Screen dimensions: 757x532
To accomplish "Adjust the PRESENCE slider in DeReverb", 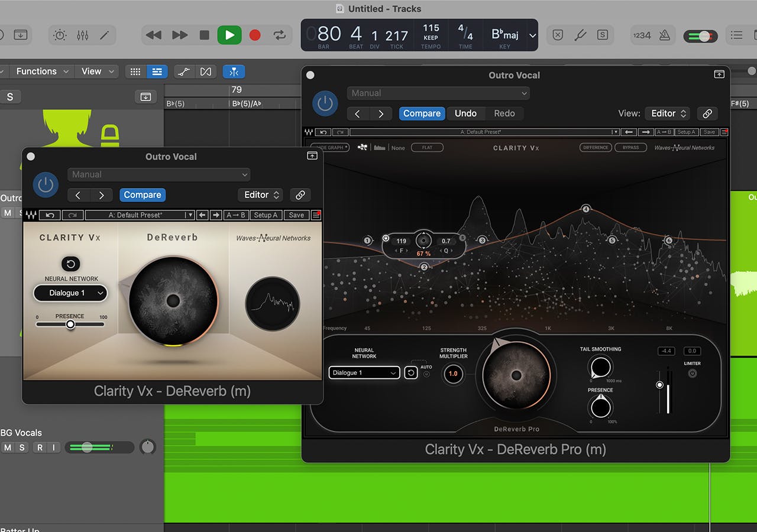I will pos(70,324).
